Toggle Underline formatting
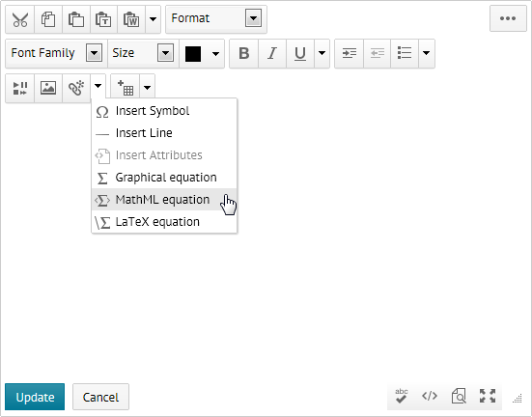 300,53
